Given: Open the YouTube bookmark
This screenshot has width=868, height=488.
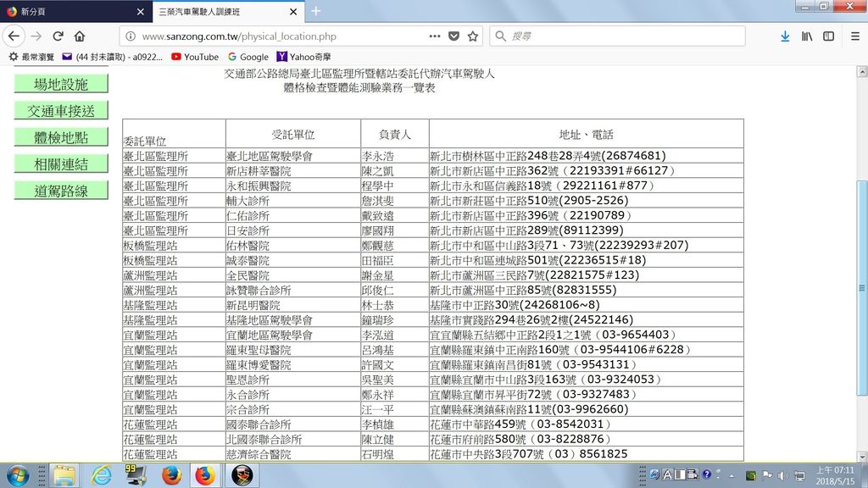Looking at the screenshot, I should (x=195, y=57).
